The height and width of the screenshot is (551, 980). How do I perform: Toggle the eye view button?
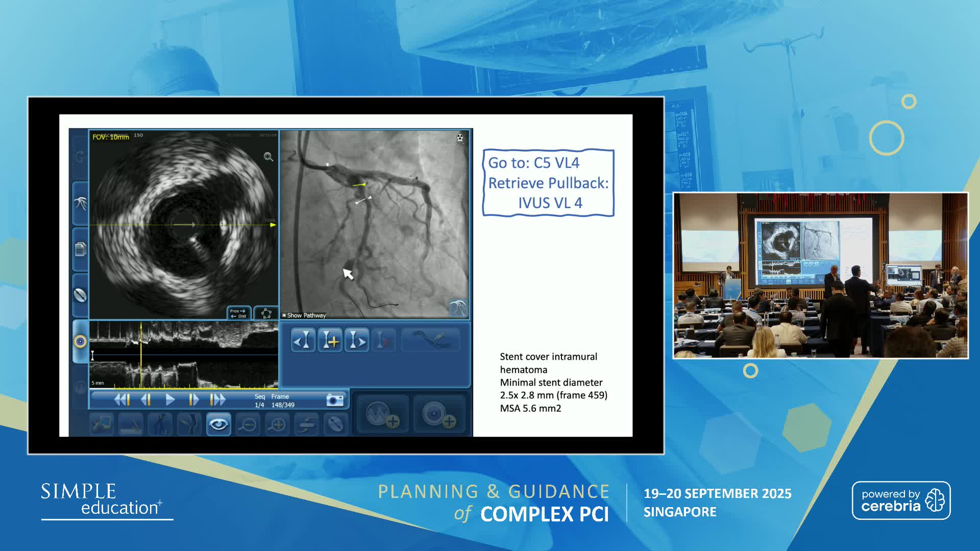click(218, 424)
